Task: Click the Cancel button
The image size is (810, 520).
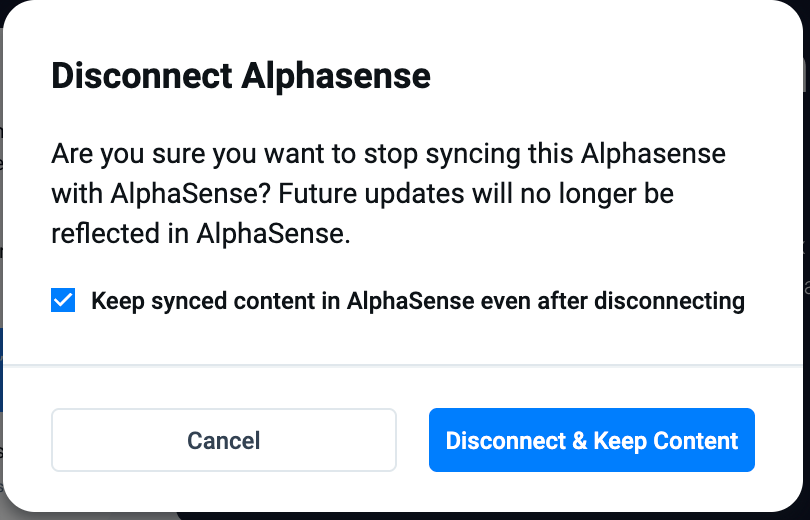Action: coord(224,440)
